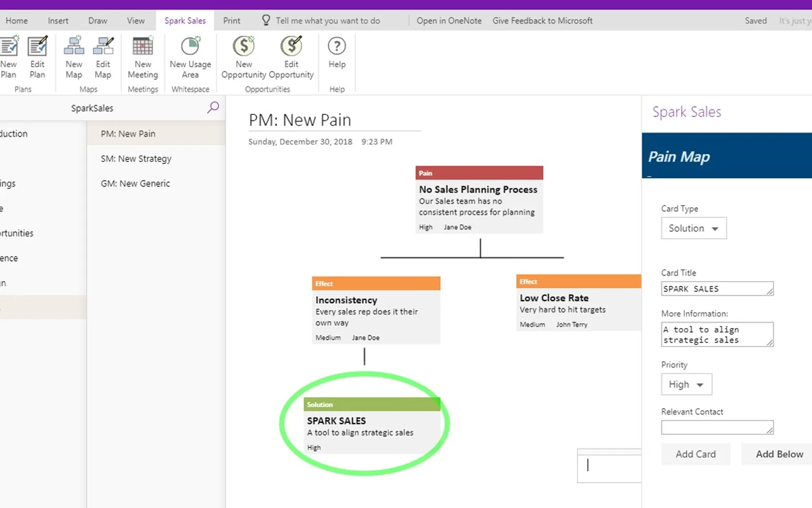Create a New Meeting
The image size is (812, 508).
click(x=143, y=57)
